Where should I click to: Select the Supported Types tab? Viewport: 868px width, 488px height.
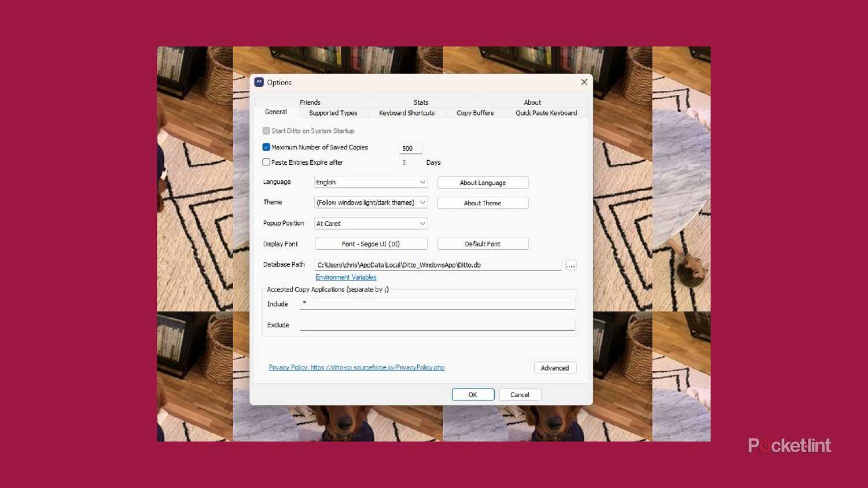pyautogui.click(x=333, y=113)
